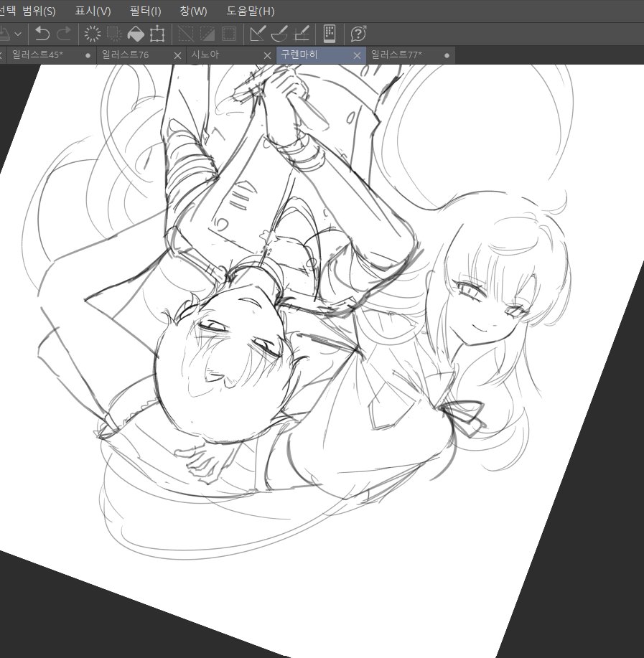644x658 pixels.
Task: Click unsaved dot on 일러스트77* tab
Action: click(x=447, y=55)
